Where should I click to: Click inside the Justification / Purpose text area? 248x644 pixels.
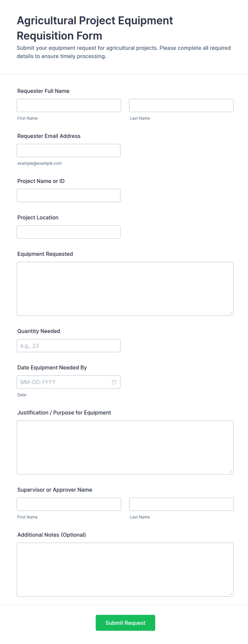(125, 447)
